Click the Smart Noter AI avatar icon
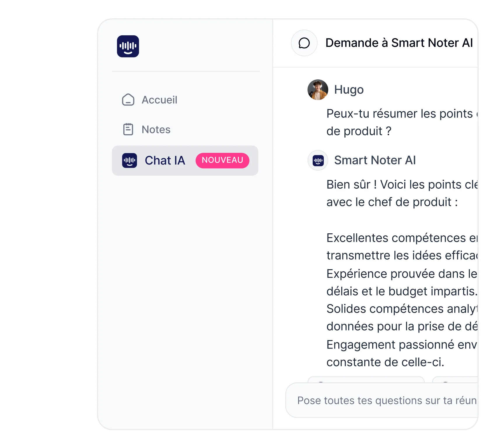Viewport: 483px width, 448px height. click(x=318, y=160)
